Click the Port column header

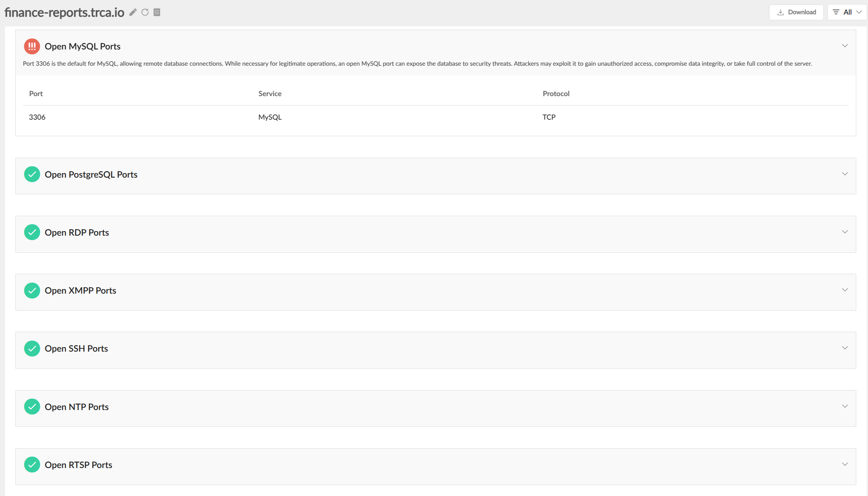point(36,94)
